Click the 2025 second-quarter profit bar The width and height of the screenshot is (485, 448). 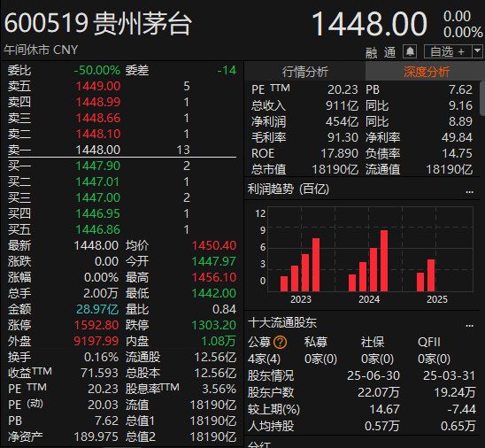(x=431, y=275)
